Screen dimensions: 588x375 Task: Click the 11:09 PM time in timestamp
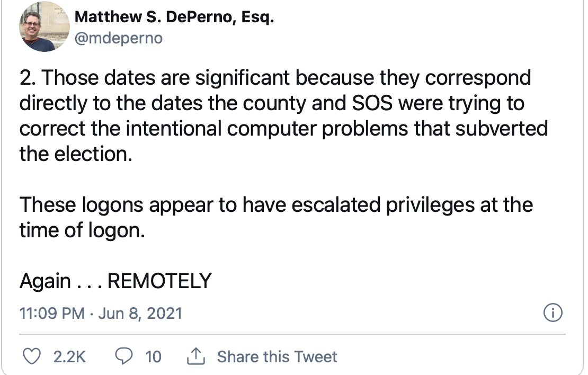point(52,313)
